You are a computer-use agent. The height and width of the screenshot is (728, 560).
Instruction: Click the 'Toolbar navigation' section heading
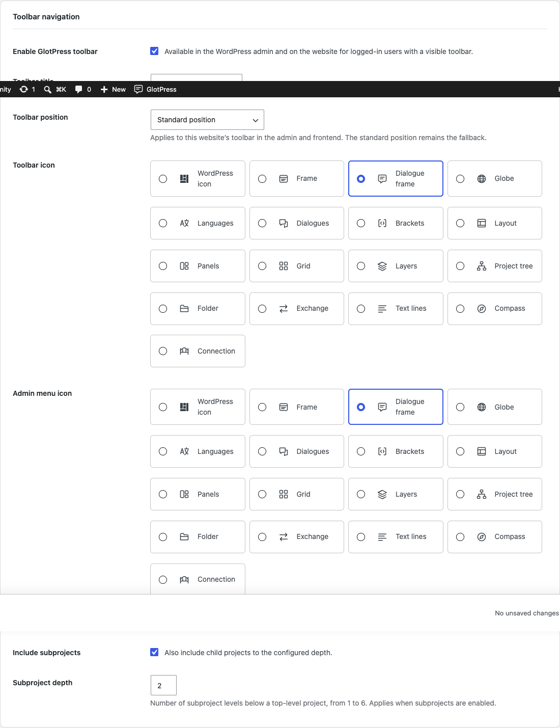46,17
